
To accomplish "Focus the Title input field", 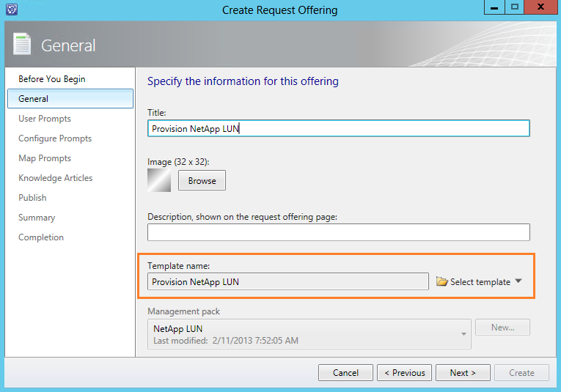I will [x=339, y=128].
